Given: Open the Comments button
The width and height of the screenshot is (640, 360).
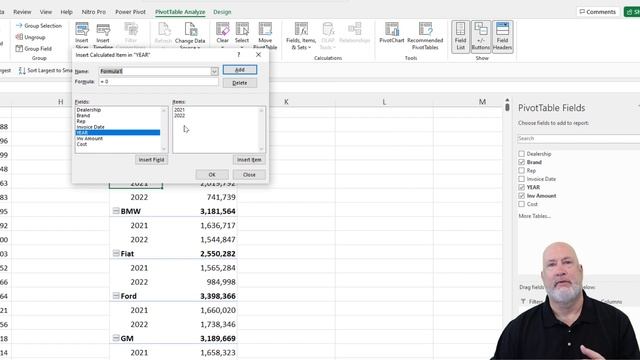Looking at the screenshot, I should point(597,12).
